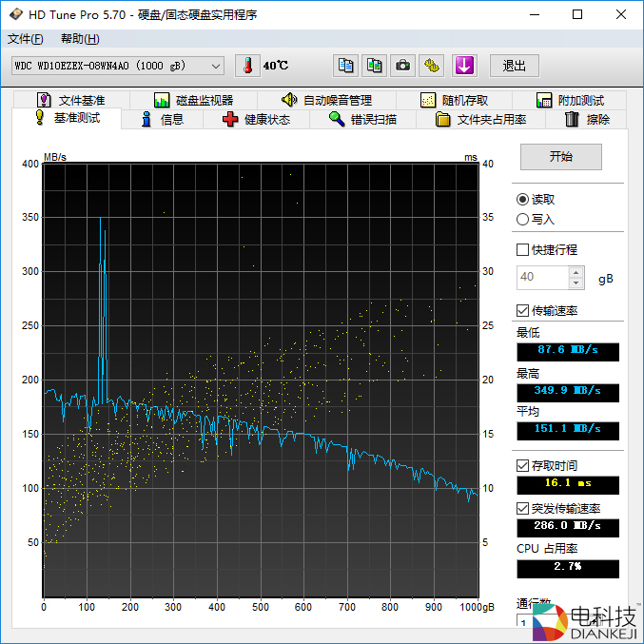Click the 退出 exit button
Screen dimensions: 644x644
[x=515, y=66]
